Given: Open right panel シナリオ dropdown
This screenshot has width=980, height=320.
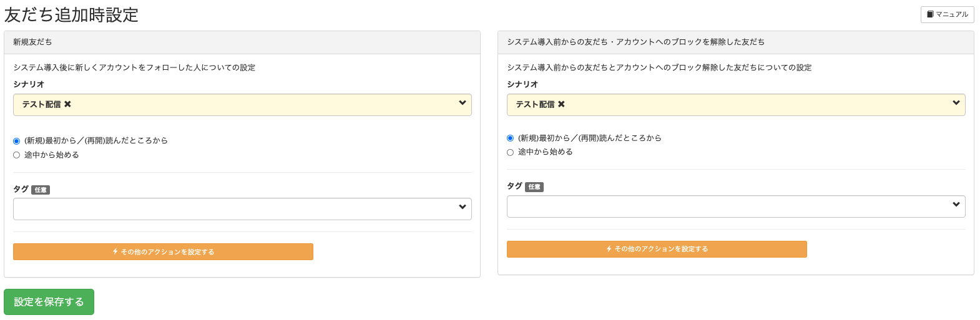Looking at the screenshot, I should coord(736,105).
